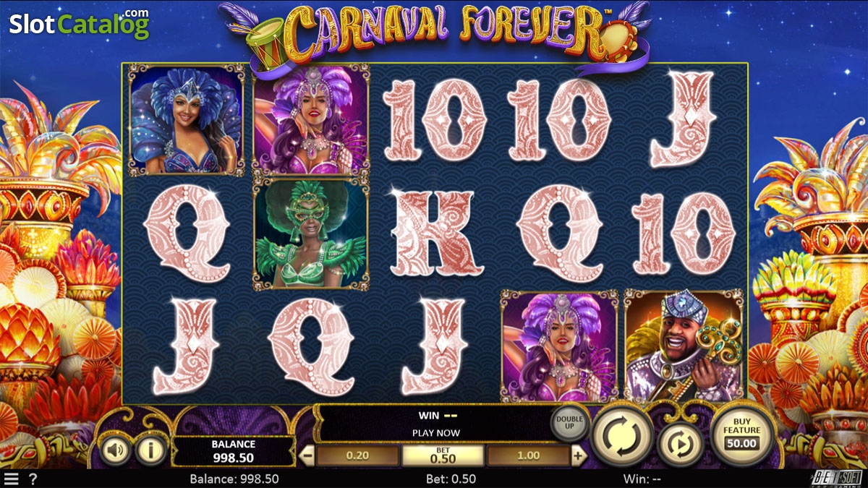Image resolution: width=868 pixels, height=488 pixels.
Task: Click the blue feathered dancer symbol
Action: coord(187,120)
